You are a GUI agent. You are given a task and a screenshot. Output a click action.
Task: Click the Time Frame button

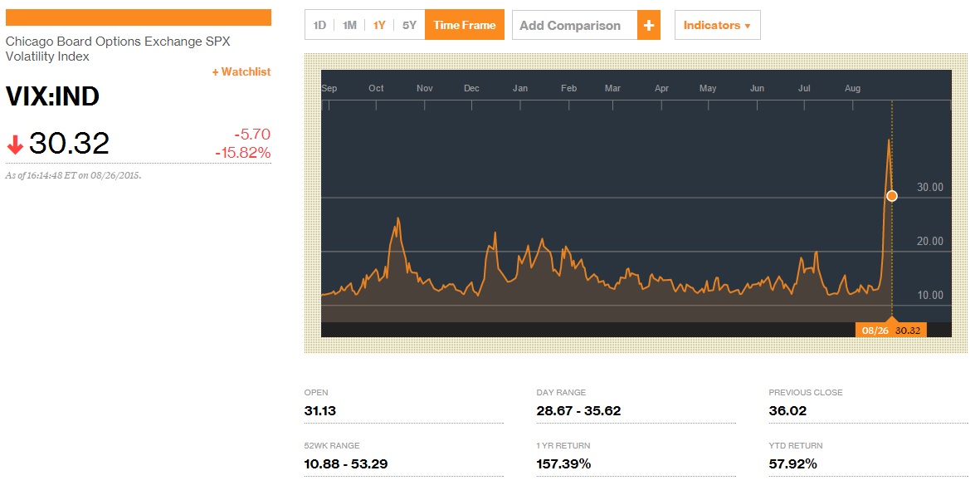pyautogui.click(x=465, y=25)
